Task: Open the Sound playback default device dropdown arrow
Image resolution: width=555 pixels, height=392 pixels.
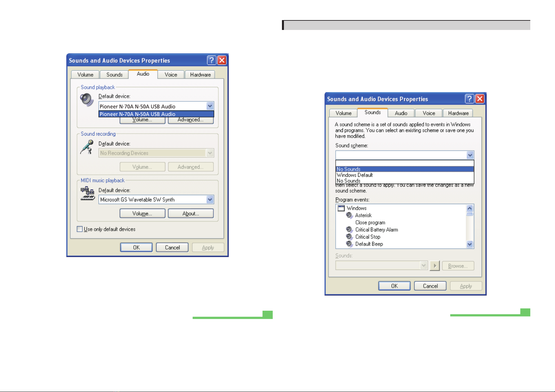Action: click(210, 106)
